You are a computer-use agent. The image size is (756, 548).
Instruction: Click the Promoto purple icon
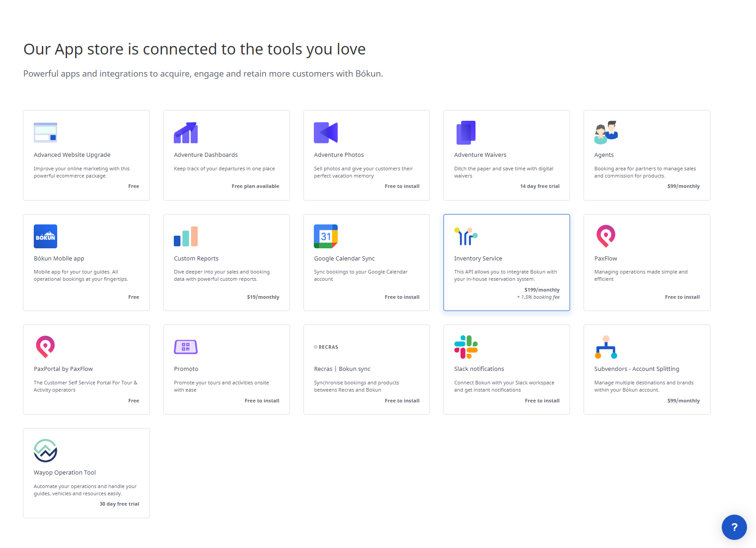(186, 347)
